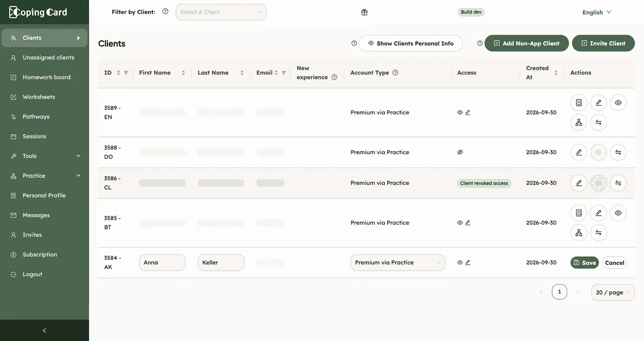Click the eye view action for client 3589 - EN
Screen dimensions: 644x341
pos(618,103)
